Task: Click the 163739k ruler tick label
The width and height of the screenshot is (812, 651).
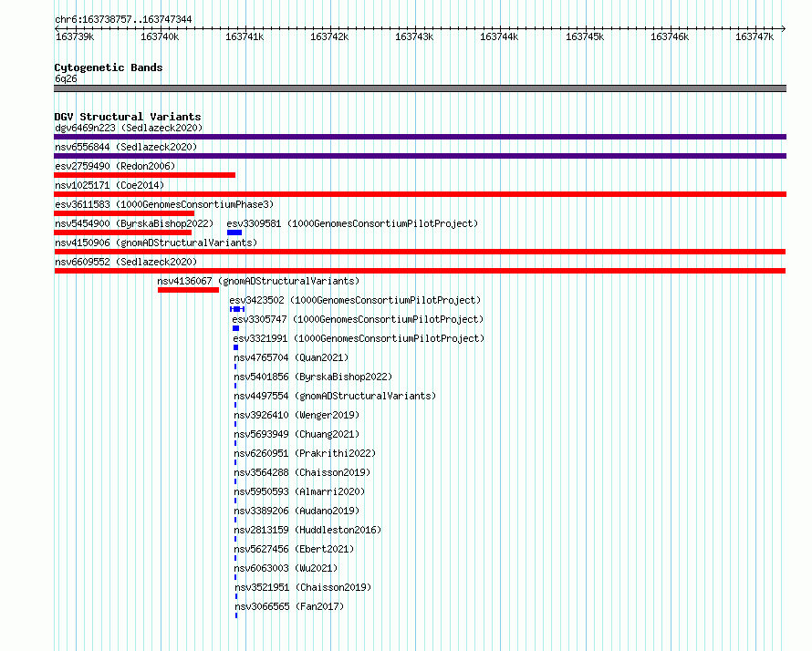Action: [75, 36]
